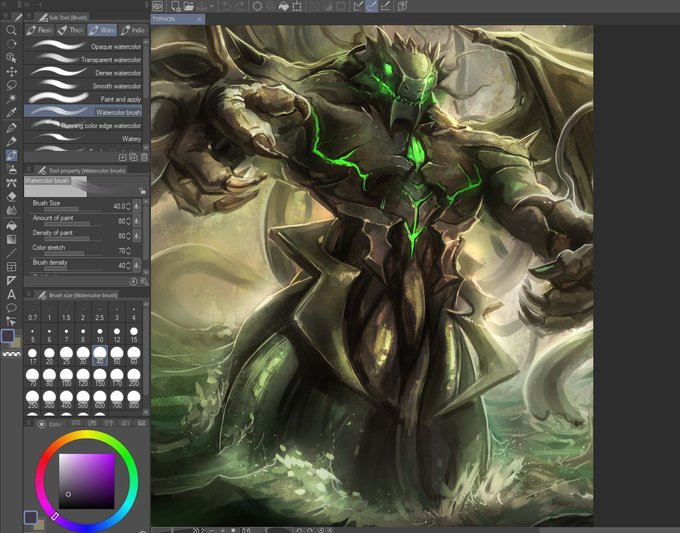The image size is (680, 533).
Task: Open Tool property panel menu
Action: [x=28, y=170]
